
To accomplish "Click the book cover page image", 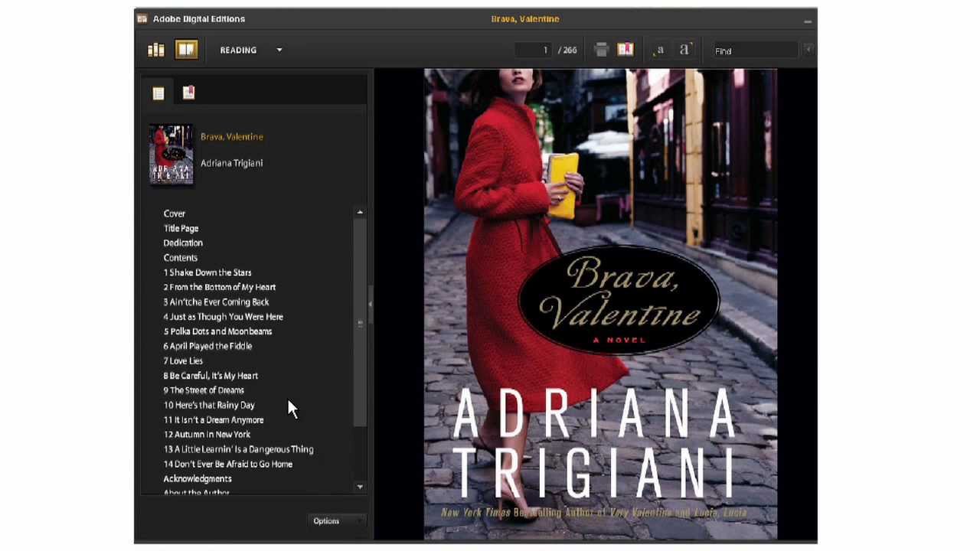I will (601, 305).
